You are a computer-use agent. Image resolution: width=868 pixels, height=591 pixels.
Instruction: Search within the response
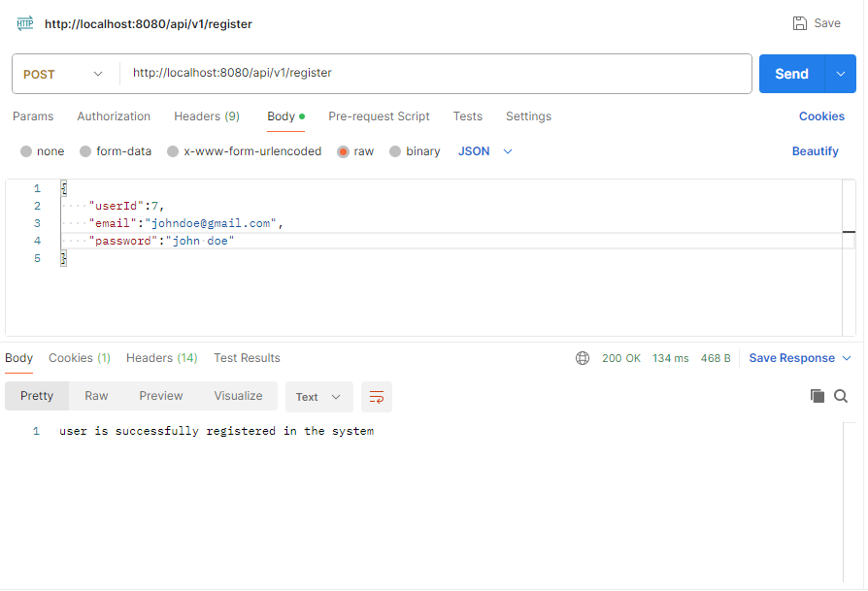(x=841, y=396)
